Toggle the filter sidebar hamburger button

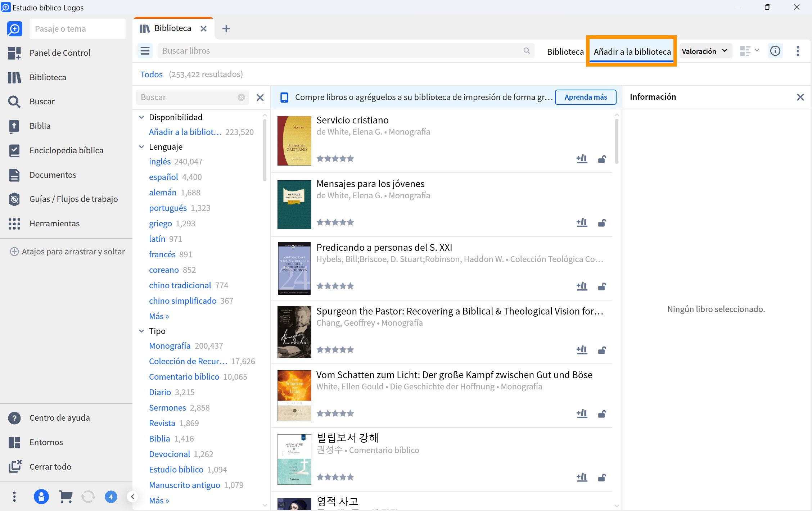[x=145, y=51]
